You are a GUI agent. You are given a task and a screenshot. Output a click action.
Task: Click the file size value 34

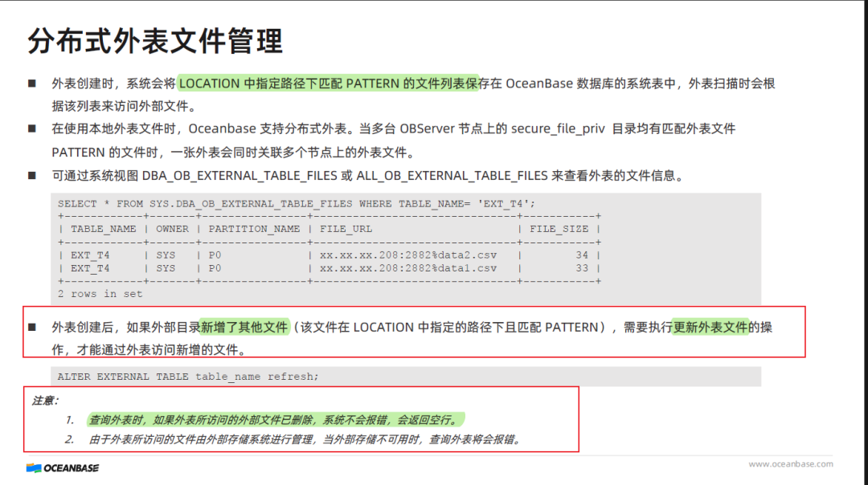[581, 255]
